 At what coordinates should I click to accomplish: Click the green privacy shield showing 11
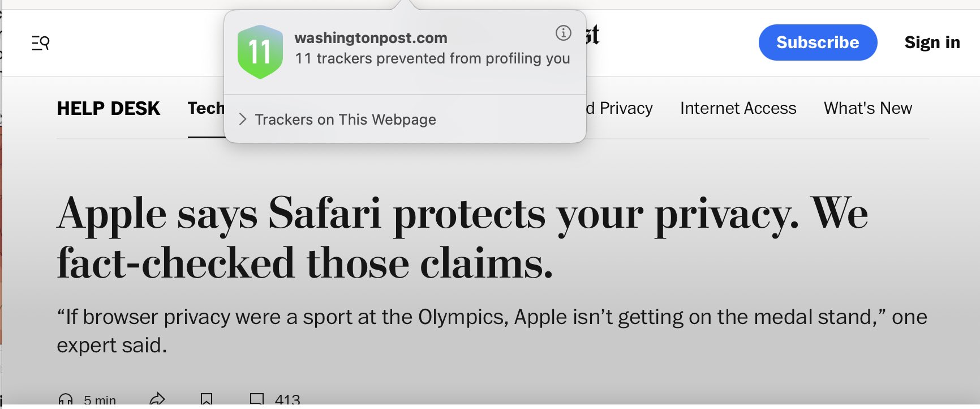[260, 52]
